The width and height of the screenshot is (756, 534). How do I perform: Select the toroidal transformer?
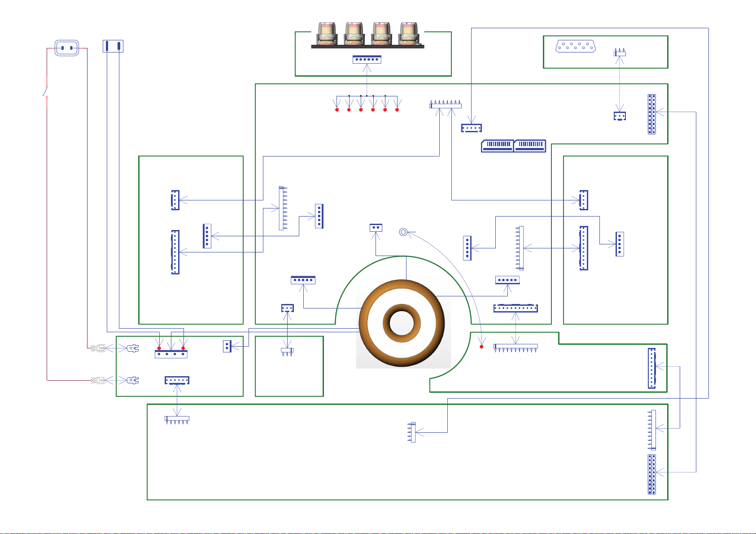tap(402, 323)
